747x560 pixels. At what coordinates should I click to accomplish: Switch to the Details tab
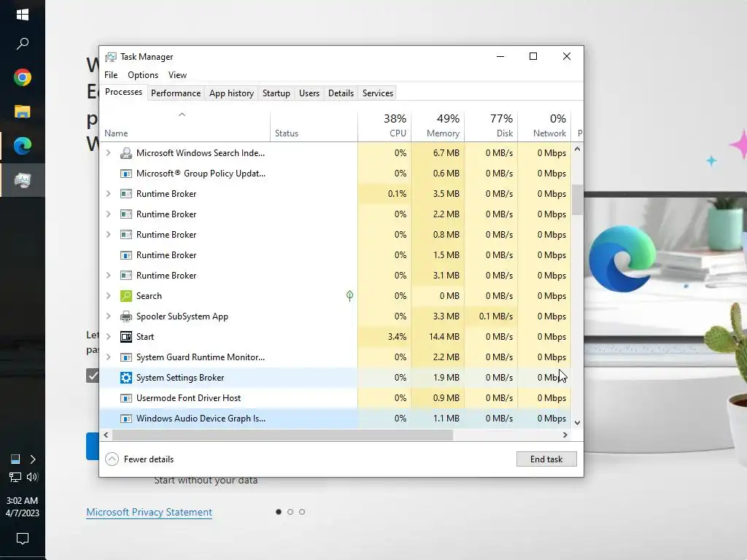[341, 93]
